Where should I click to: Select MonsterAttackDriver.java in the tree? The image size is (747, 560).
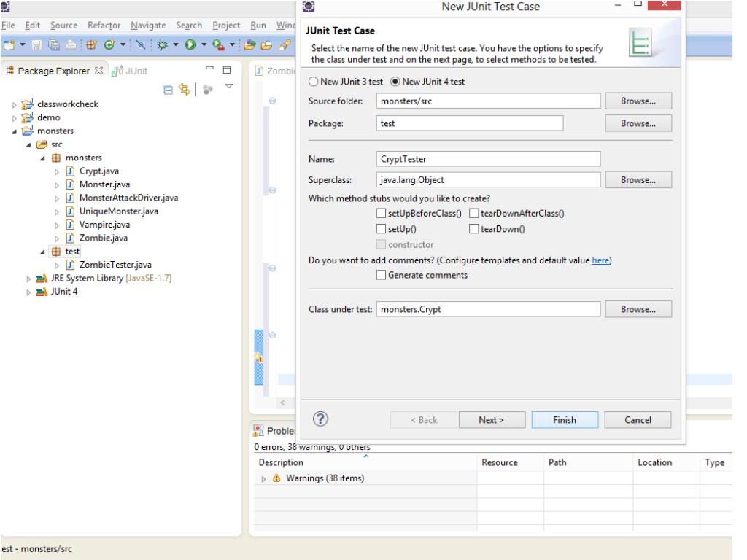tap(128, 198)
